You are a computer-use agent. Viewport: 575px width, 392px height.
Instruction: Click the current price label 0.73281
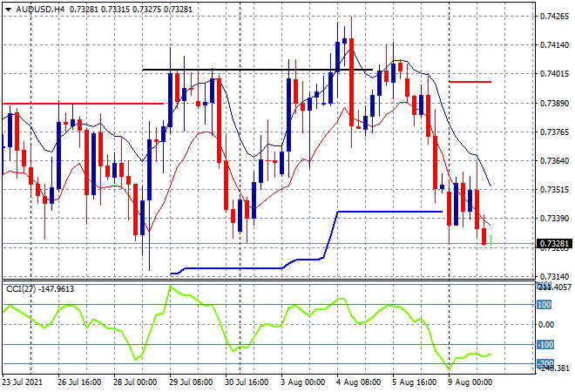tap(554, 243)
